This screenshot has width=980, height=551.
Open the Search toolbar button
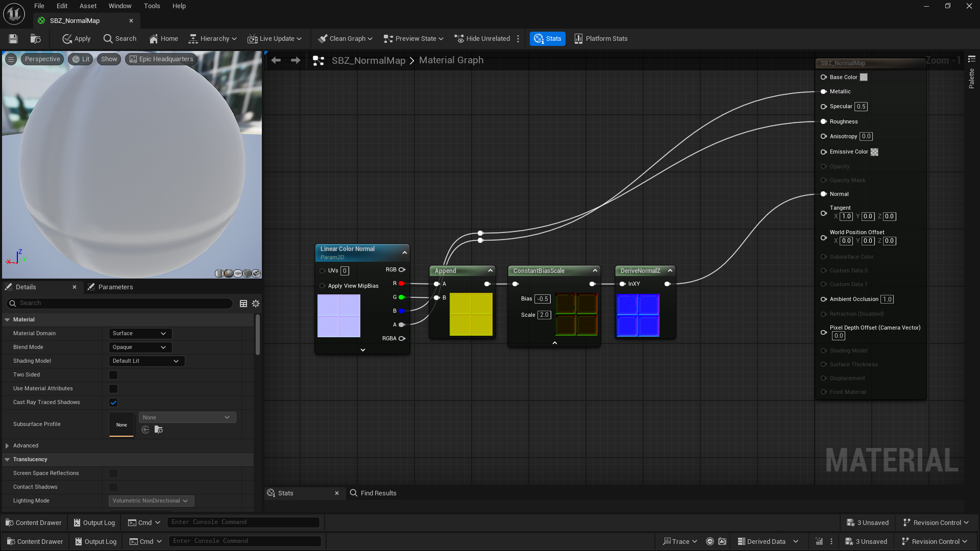[120, 39]
